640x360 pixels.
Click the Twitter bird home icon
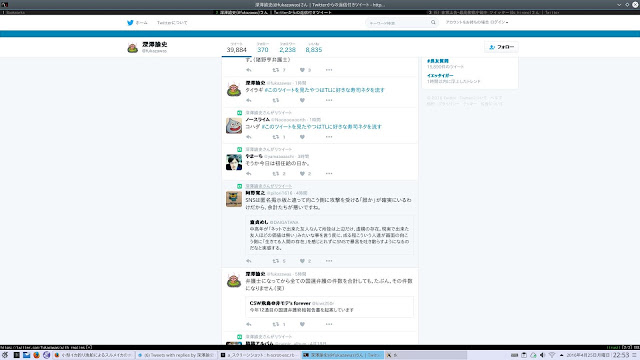click(130, 23)
